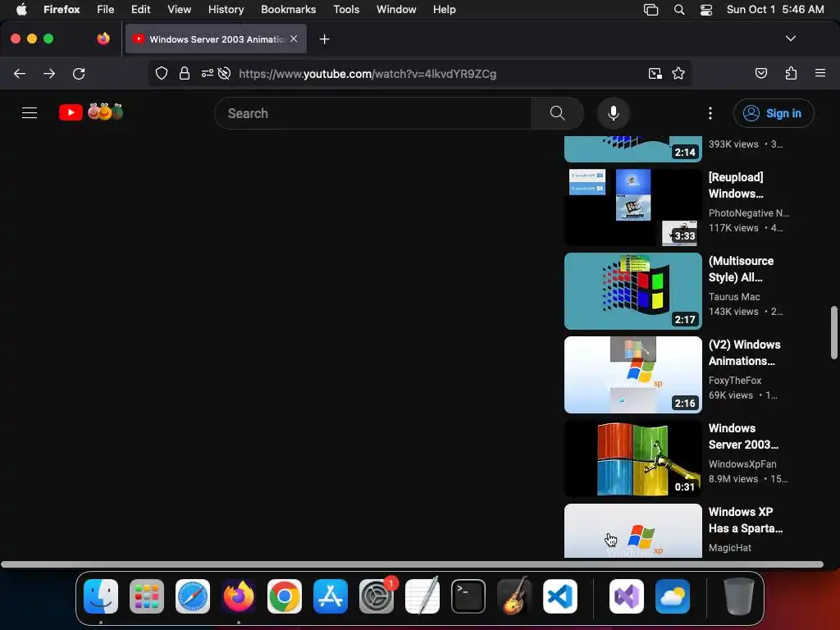Open the [Reupload] Windows video thumbnail
The width and height of the screenshot is (840, 630).
[x=632, y=208]
